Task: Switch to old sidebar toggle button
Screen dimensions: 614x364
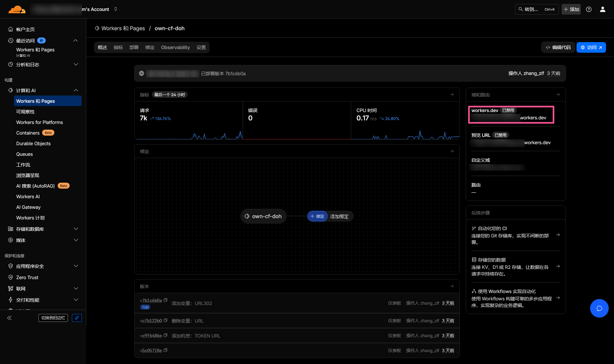Action: [53, 318]
